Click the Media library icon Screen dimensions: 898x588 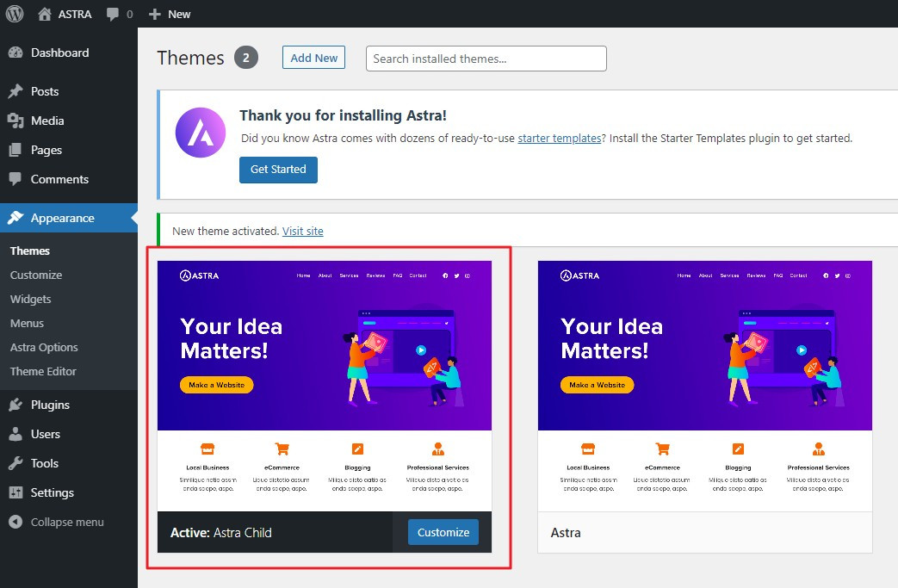(x=16, y=121)
